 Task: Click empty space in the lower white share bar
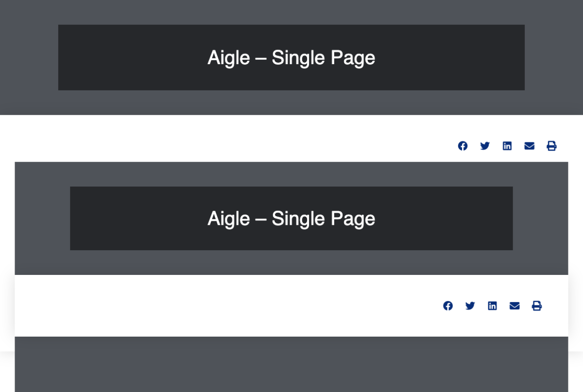(x=194, y=306)
